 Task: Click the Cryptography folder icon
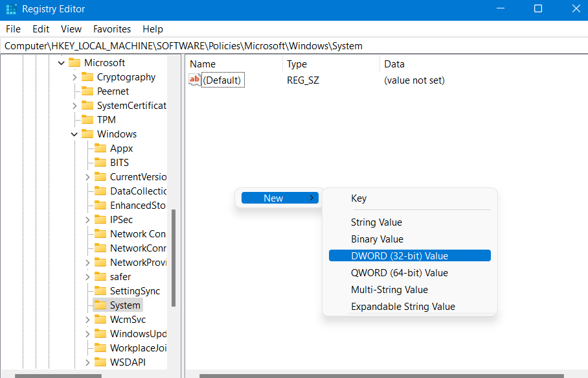click(x=87, y=77)
